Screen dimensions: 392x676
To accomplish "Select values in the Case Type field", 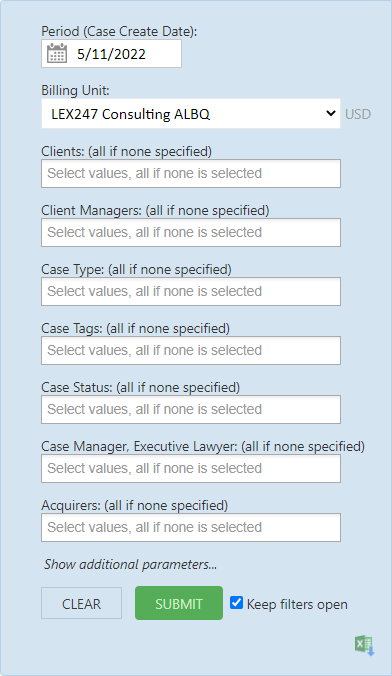I will 191,291.
